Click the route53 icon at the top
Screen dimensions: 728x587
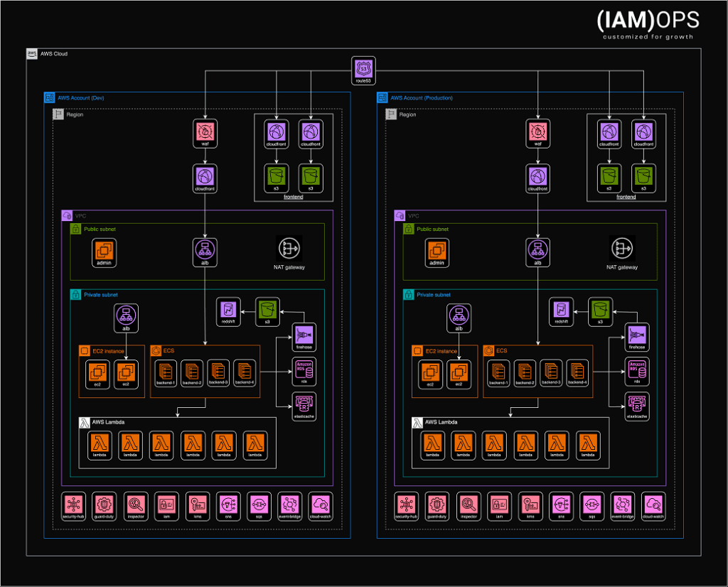tap(363, 70)
